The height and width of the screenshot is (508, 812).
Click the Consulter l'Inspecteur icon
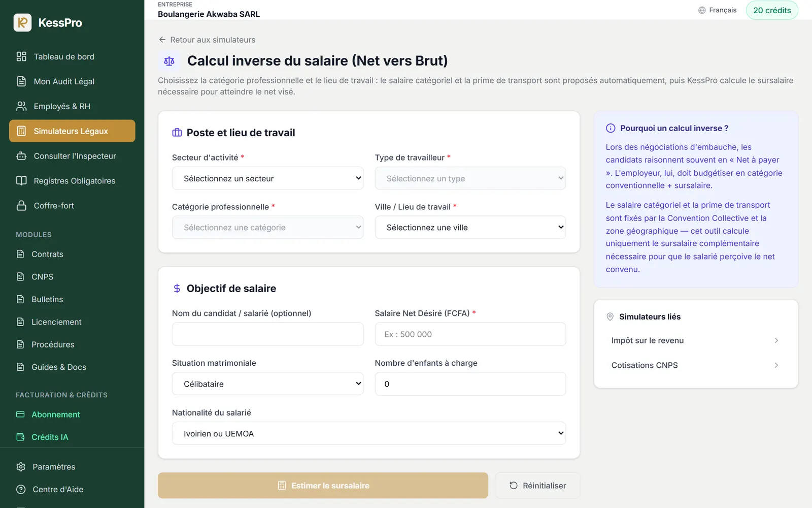[21, 156]
